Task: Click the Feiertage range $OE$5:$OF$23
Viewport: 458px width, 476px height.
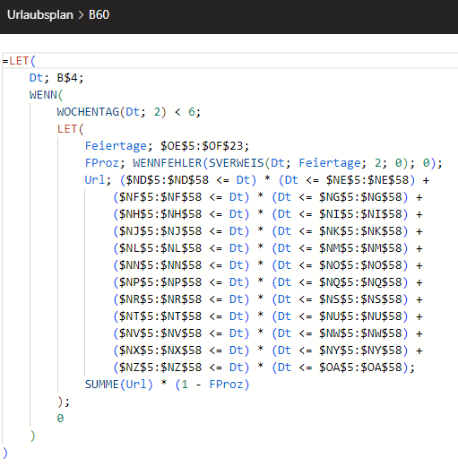Action: coord(202,146)
